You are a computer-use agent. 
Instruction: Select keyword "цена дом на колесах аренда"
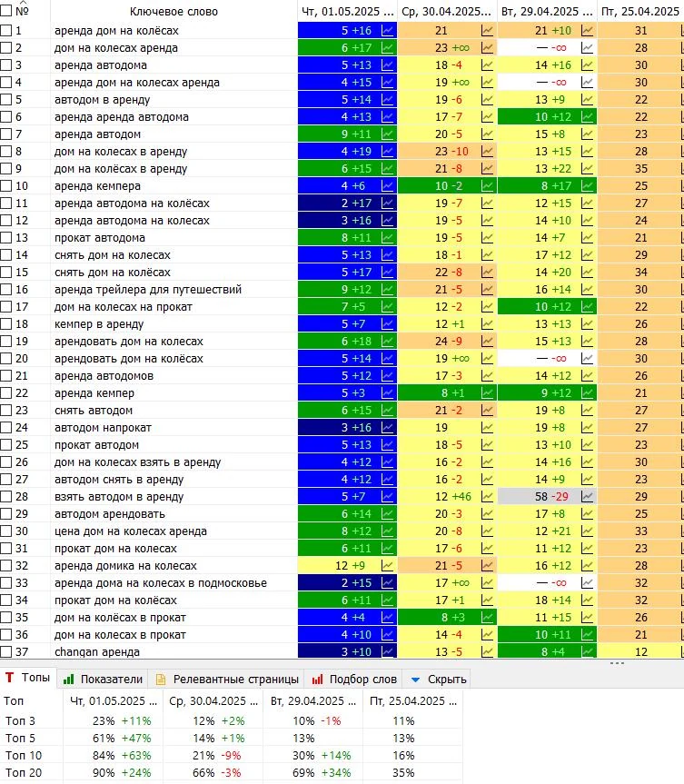click(131, 531)
